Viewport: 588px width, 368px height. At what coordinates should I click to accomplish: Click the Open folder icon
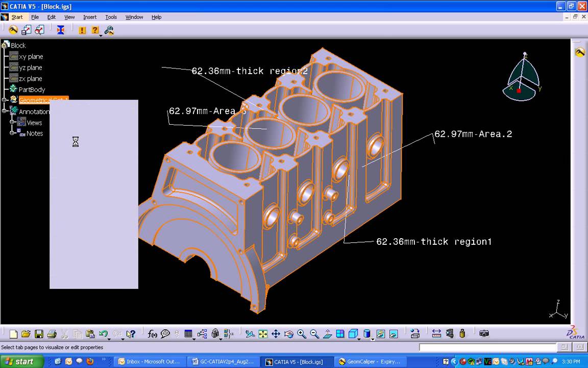pyautogui.click(x=26, y=333)
